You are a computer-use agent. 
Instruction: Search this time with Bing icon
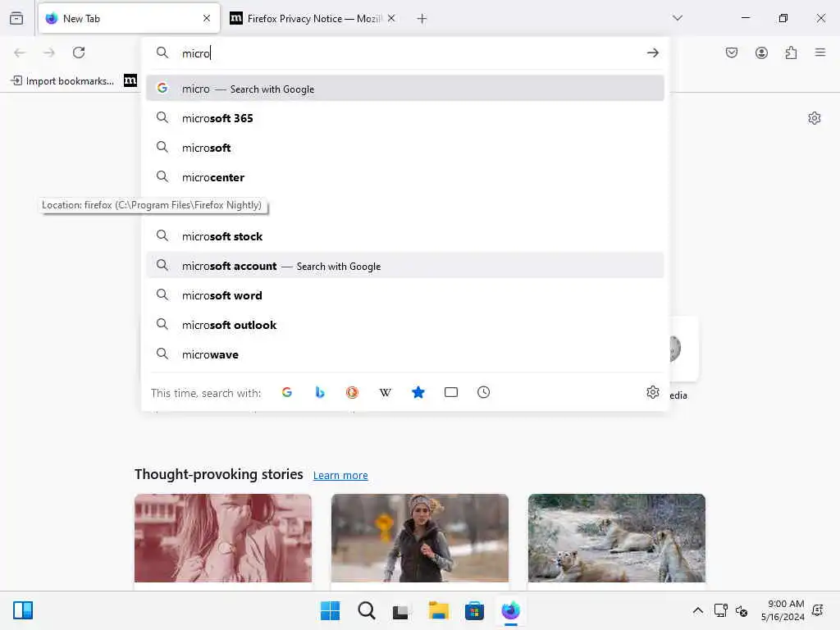(x=320, y=393)
